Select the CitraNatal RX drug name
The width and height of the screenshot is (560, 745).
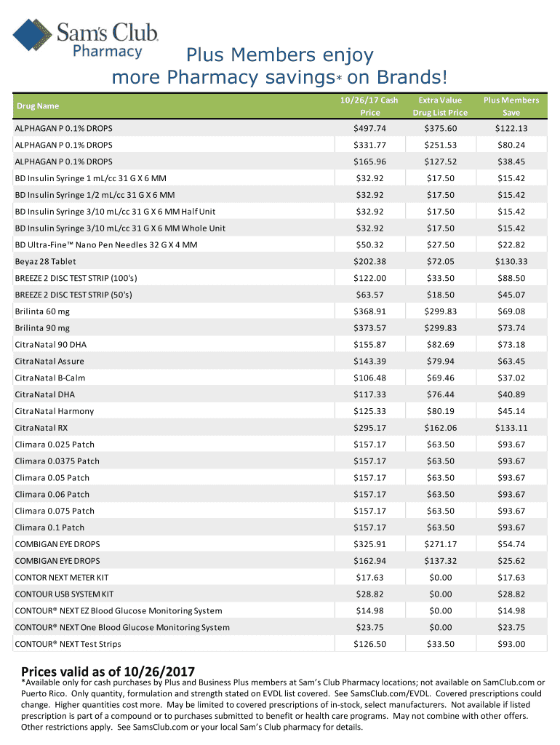(x=41, y=428)
